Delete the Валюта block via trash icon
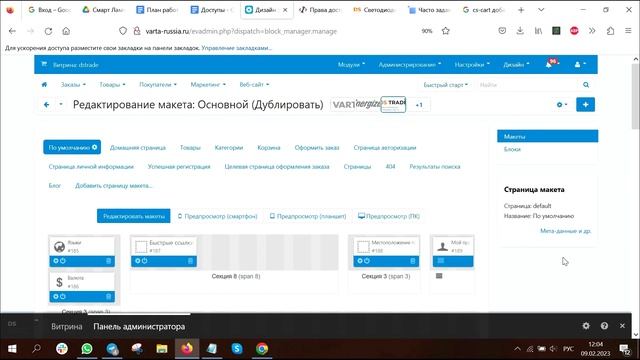Screen dimensions: 640x360 tap(109, 296)
